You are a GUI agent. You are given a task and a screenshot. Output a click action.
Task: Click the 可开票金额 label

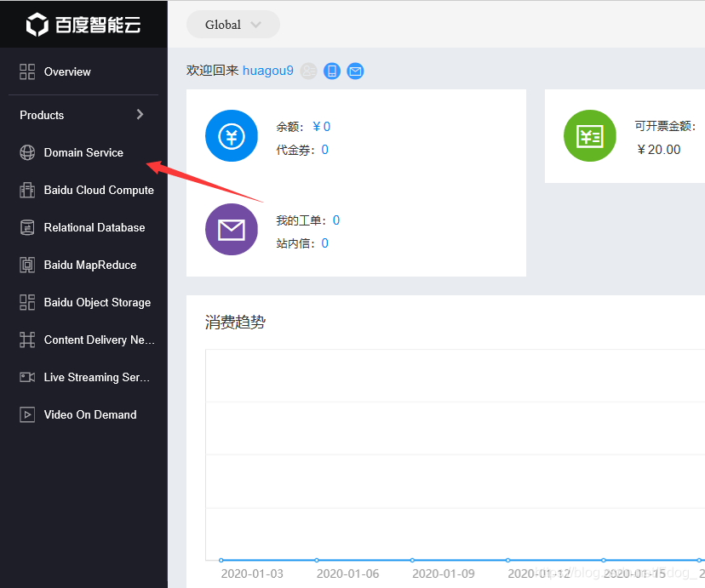point(665,126)
